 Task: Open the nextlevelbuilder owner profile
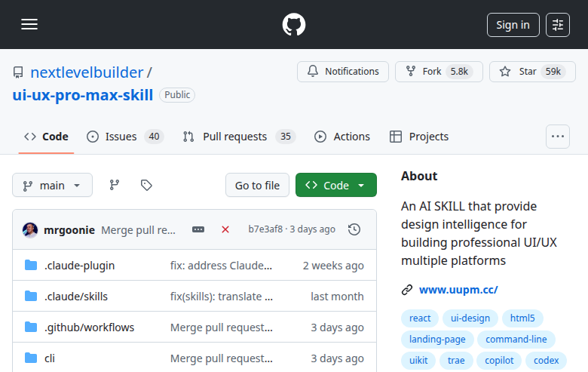pos(87,72)
